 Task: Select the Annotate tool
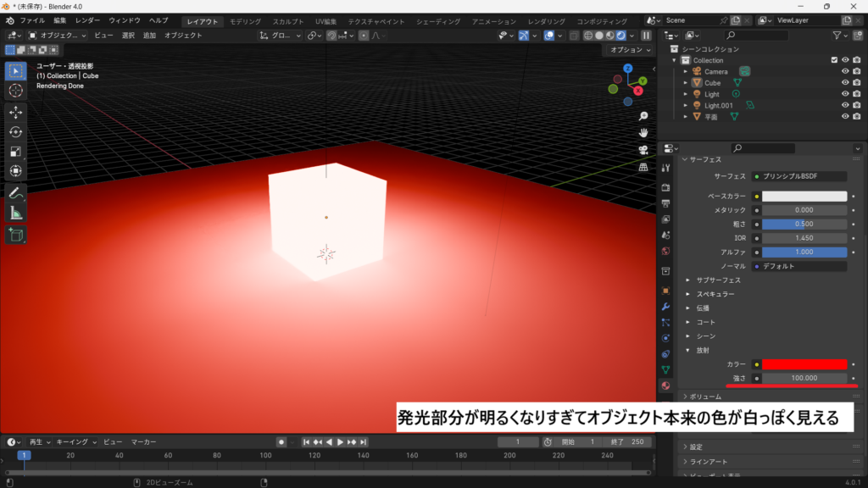[15, 193]
